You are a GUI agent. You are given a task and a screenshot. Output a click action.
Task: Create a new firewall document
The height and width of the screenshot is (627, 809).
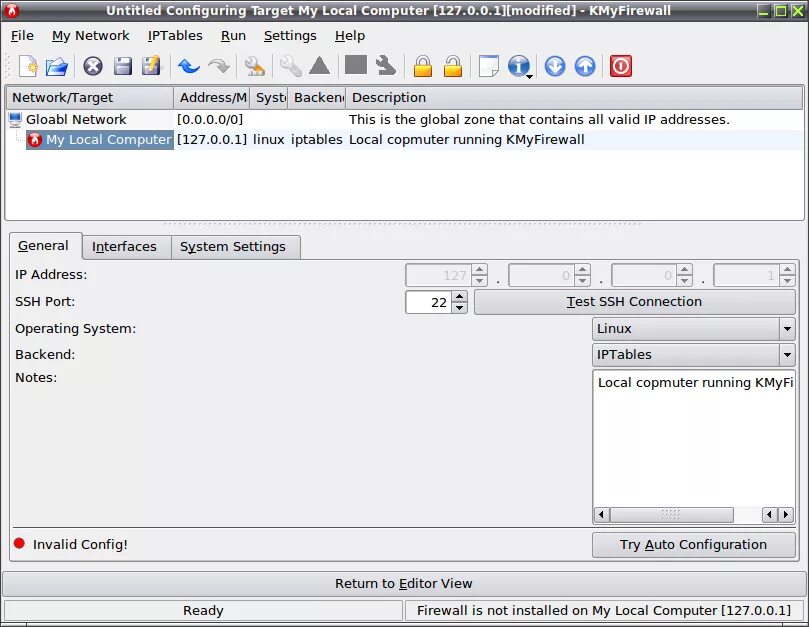tap(27, 66)
